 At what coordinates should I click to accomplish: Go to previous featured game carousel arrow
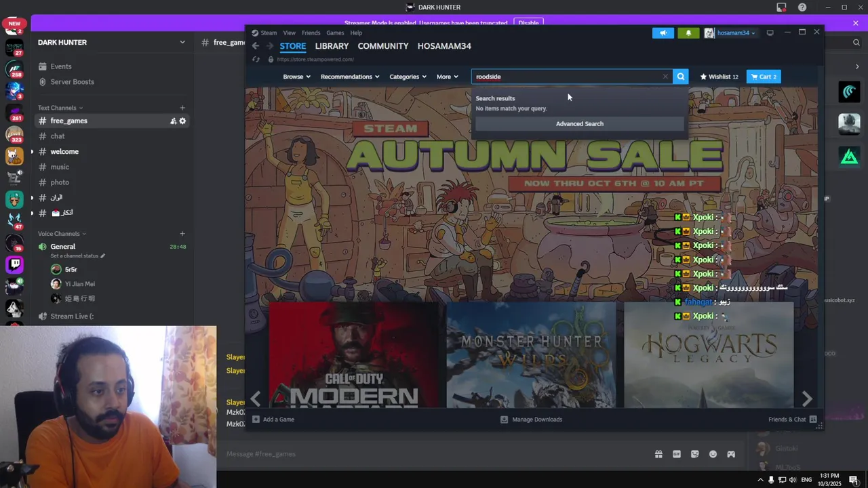pyautogui.click(x=256, y=398)
